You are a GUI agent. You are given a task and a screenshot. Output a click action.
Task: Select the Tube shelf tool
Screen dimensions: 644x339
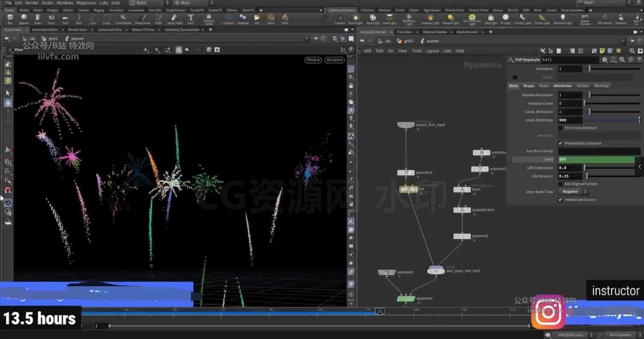(x=37, y=19)
